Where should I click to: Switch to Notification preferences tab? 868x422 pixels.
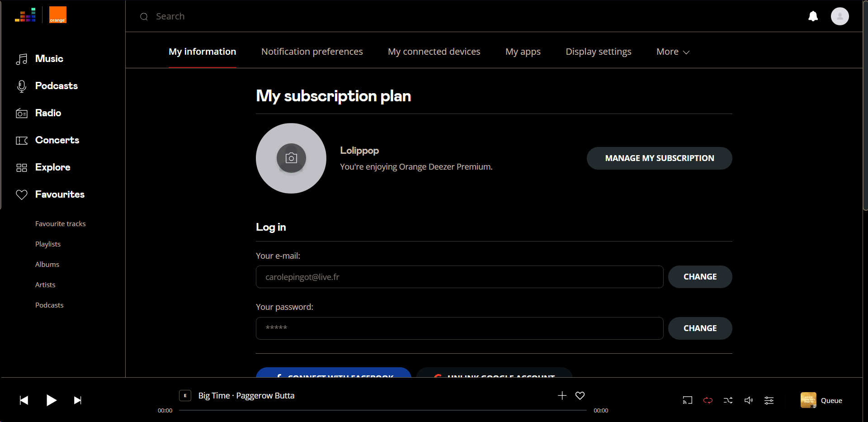pos(312,52)
